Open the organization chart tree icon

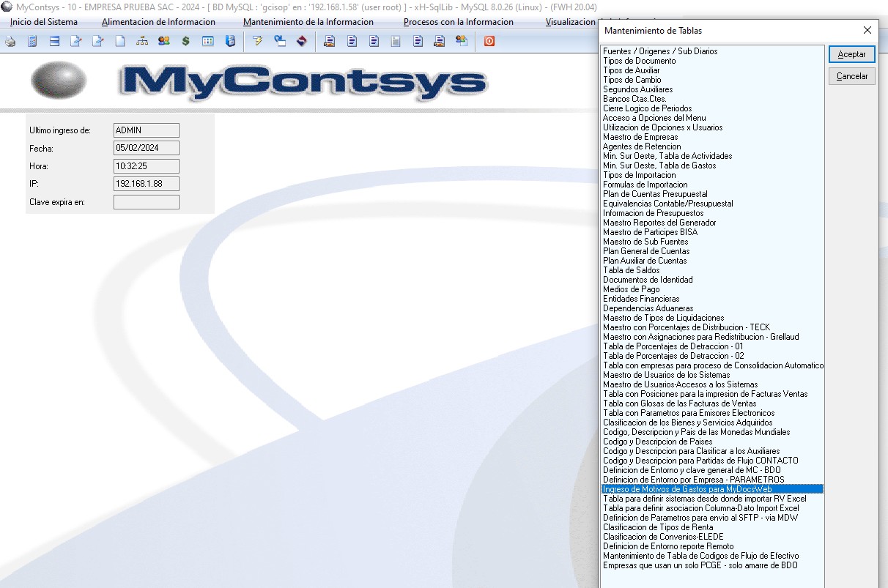(142, 42)
